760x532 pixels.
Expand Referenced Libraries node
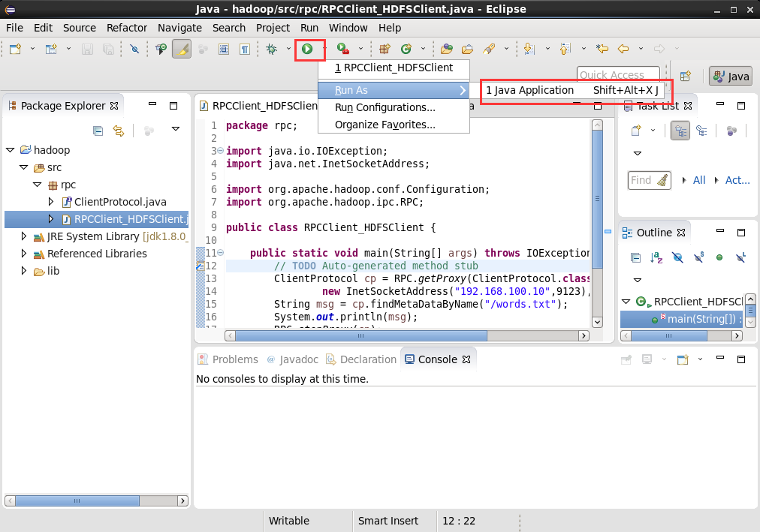[24, 254]
